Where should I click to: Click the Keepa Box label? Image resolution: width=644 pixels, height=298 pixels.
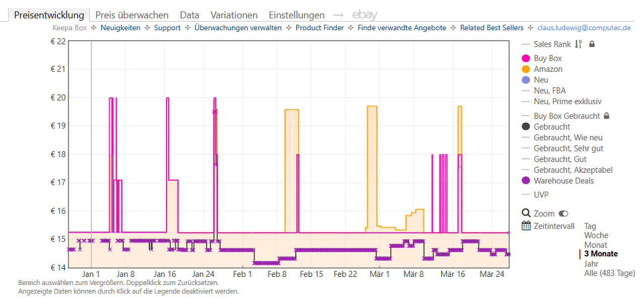coord(69,28)
